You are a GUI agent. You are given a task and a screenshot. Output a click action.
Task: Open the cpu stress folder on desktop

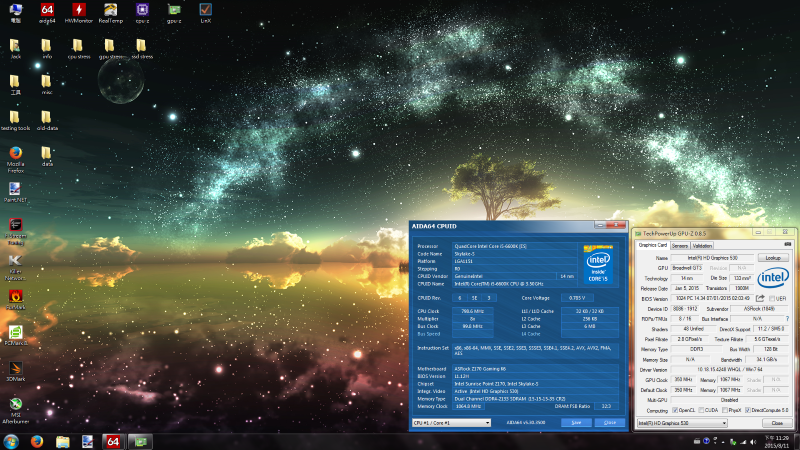78,47
